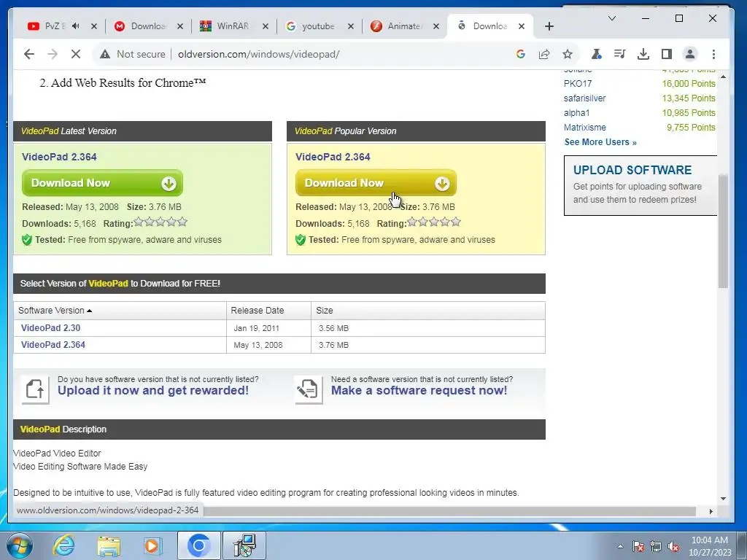The width and height of the screenshot is (747, 560).
Task: Open Chrome downloads icon
Action: pos(643,54)
